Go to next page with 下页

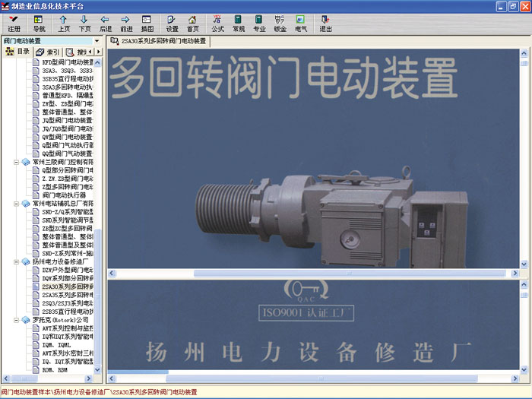pyautogui.click(x=84, y=22)
